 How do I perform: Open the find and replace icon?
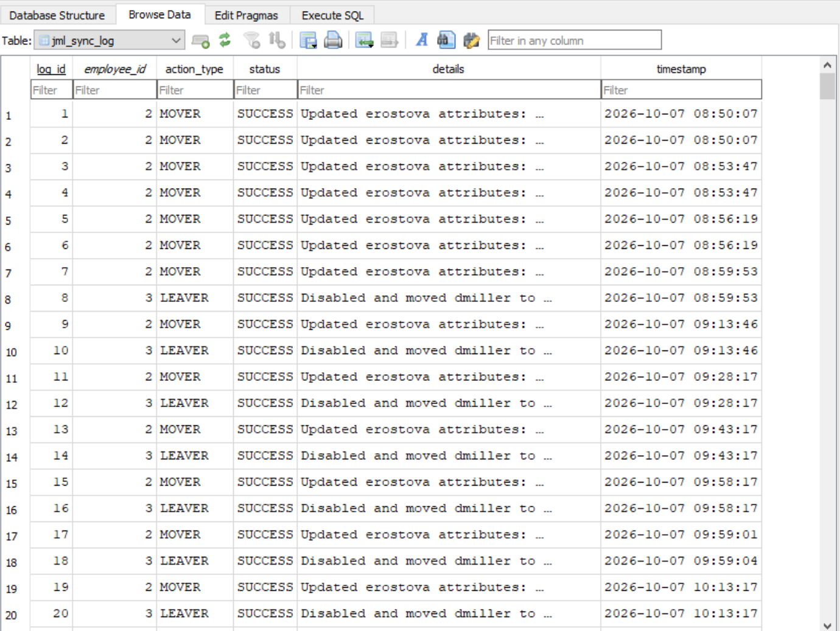click(471, 41)
